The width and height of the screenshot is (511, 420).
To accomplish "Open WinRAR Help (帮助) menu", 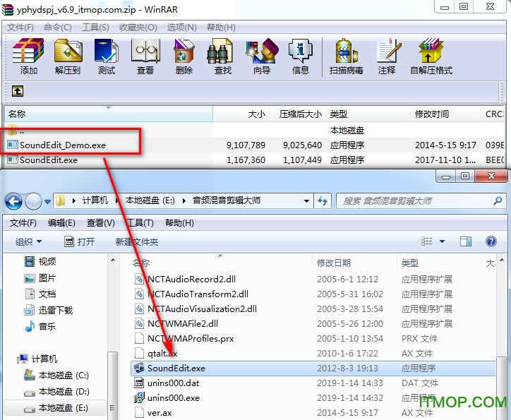I will click(221, 28).
